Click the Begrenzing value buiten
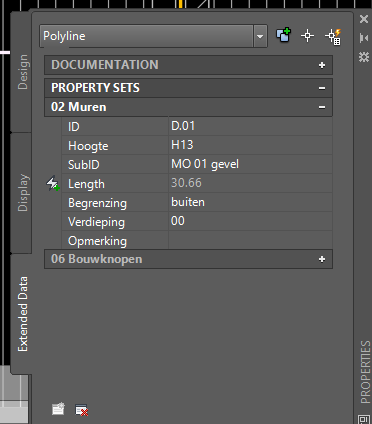The width and height of the screenshot is (372, 424). [x=250, y=202]
